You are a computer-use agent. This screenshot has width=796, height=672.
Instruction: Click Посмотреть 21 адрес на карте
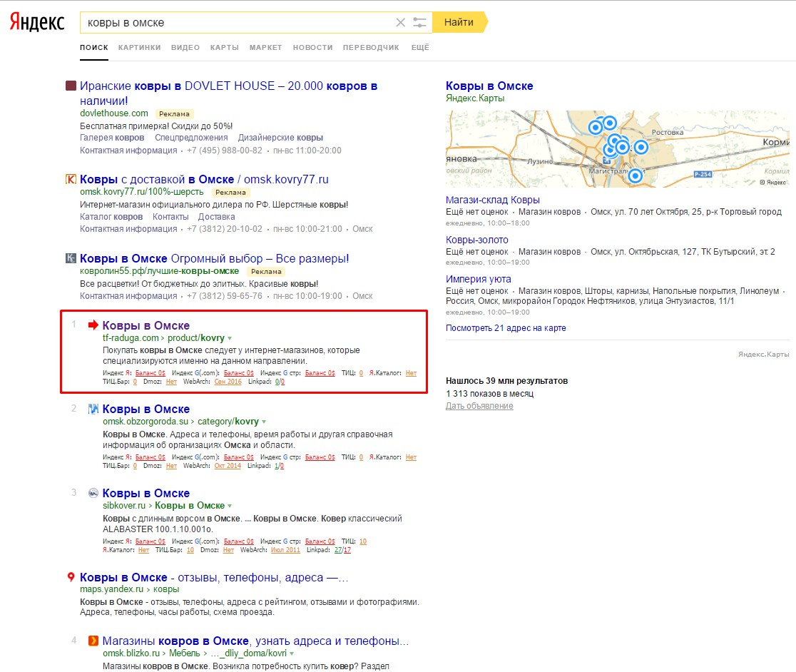pos(506,328)
